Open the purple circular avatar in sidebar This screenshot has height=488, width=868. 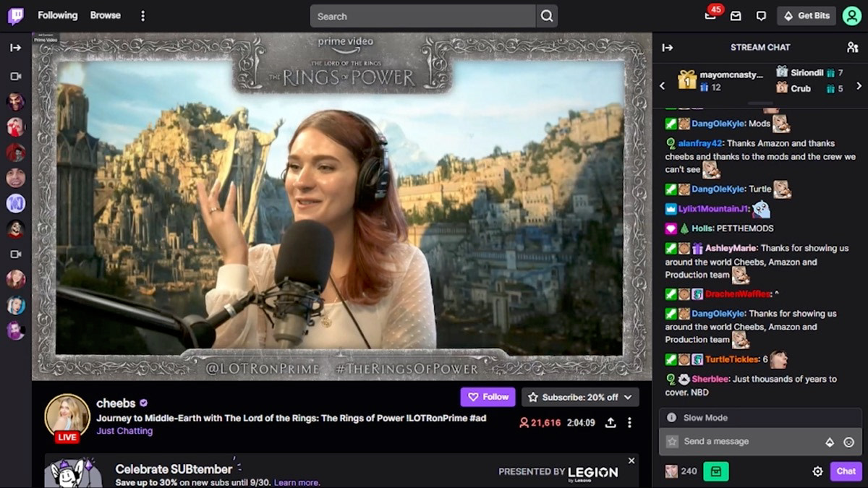(x=15, y=204)
